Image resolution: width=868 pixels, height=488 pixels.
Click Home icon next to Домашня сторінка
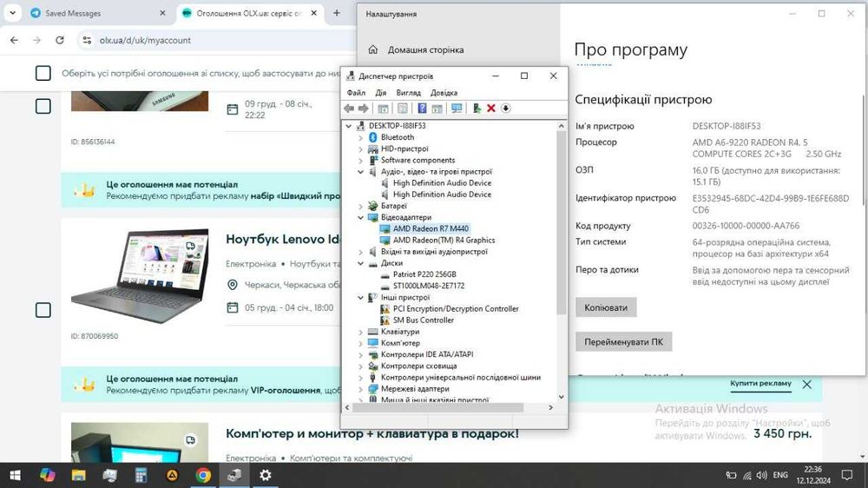(373, 49)
